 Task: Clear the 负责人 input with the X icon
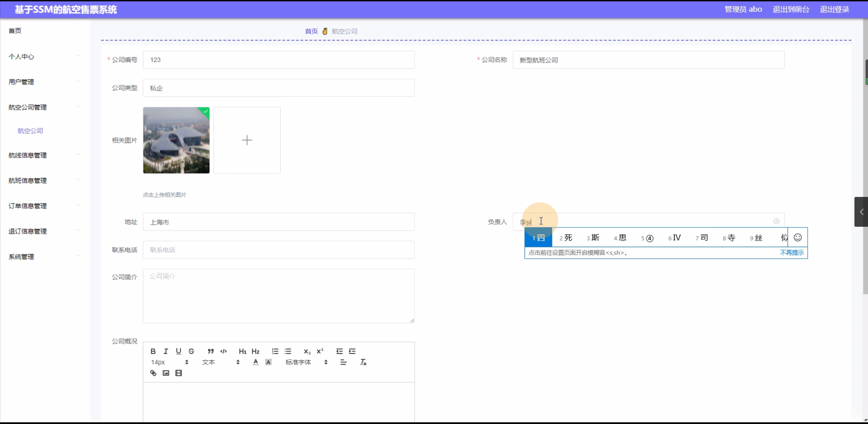point(776,221)
